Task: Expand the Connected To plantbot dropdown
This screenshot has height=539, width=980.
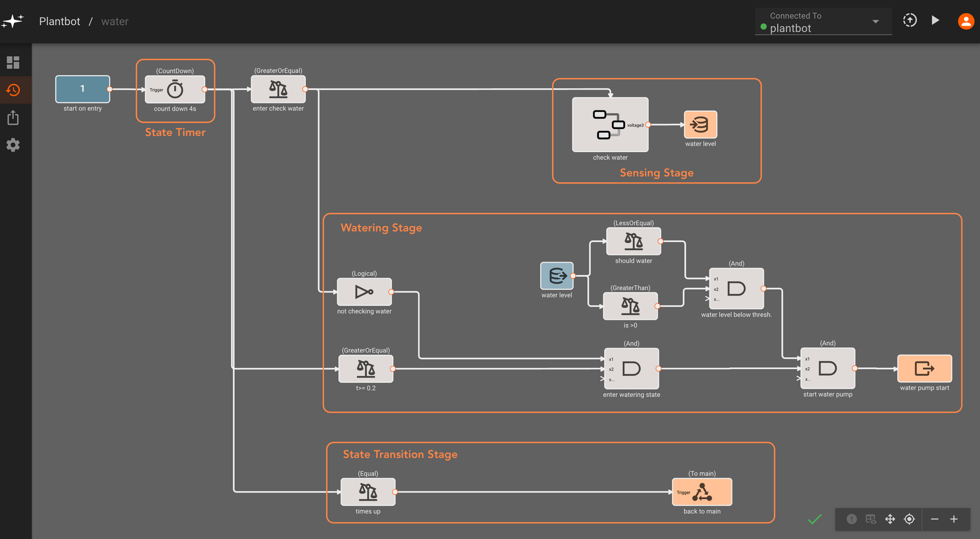Action: [x=875, y=22]
